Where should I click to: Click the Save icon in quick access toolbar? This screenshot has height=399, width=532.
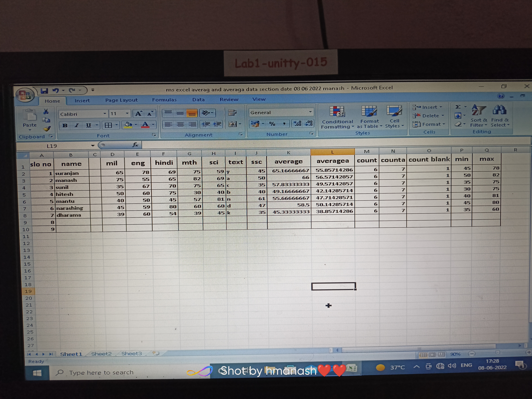[44, 91]
